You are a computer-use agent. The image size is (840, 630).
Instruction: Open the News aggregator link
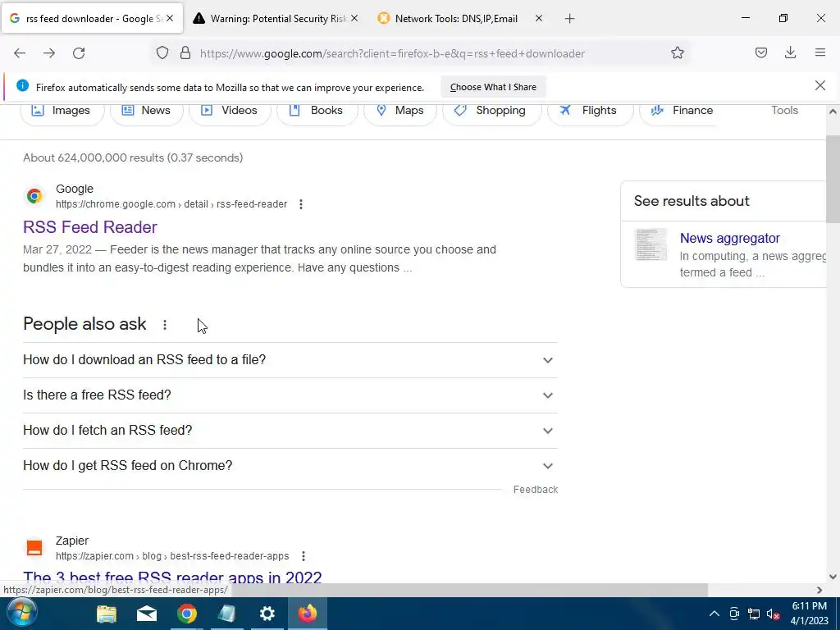click(729, 239)
